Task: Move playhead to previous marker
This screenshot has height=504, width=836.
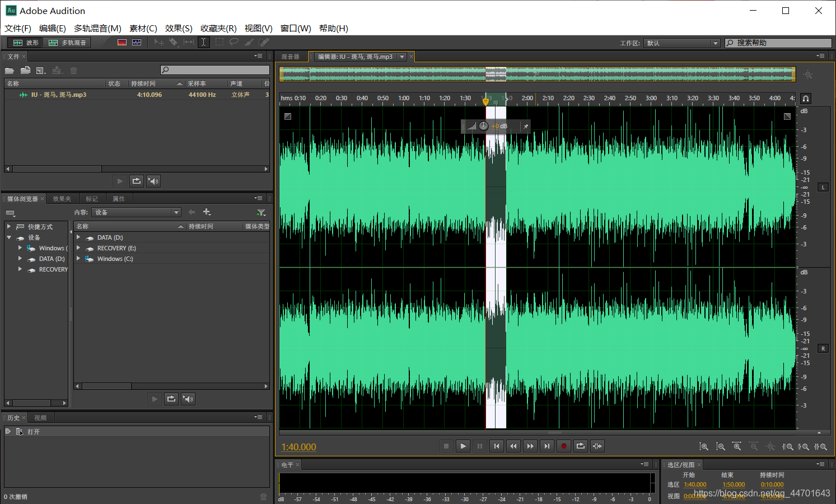Action: tap(497, 446)
